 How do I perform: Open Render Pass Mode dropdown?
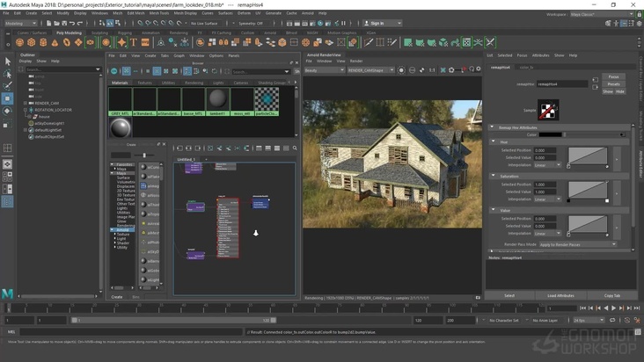click(577, 244)
